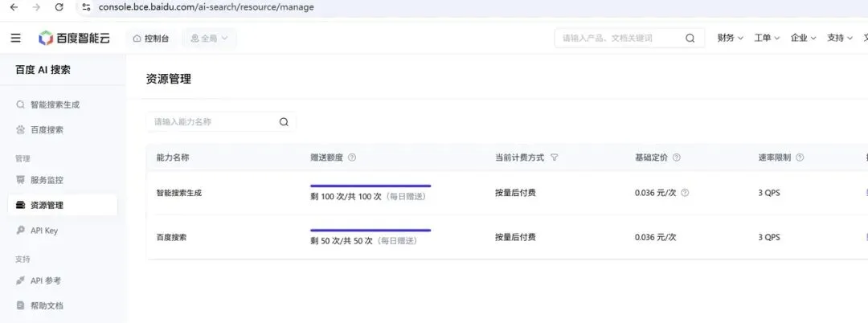Click the magnifier icon in the capability search box
The height and width of the screenshot is (323, 868).
[284, 122]
